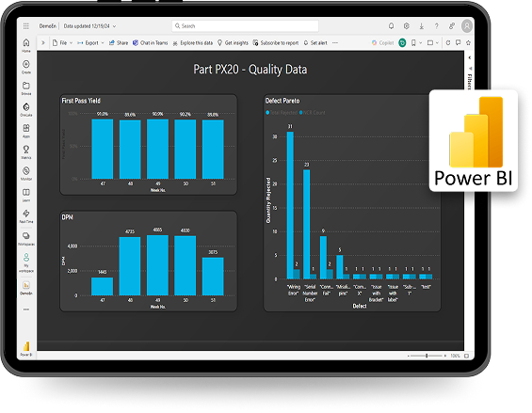Select Wiring Error bar valued 31

[x=290, y=205]
